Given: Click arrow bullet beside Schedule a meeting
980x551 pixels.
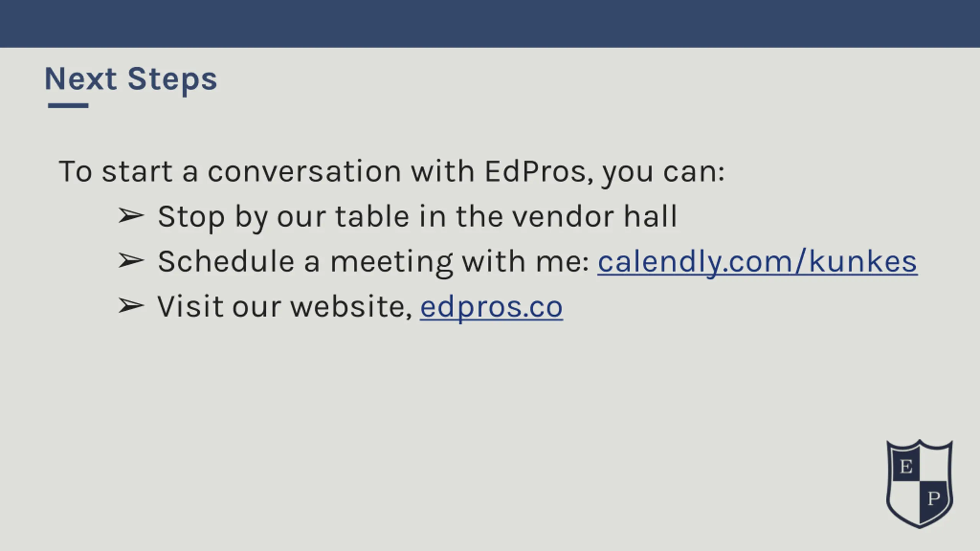Looking at the screenshot, I should coord(131,261).
